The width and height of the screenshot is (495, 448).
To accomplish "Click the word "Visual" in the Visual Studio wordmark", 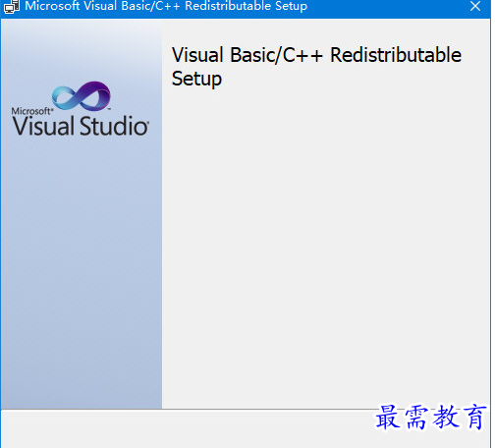I will (43, 126).
